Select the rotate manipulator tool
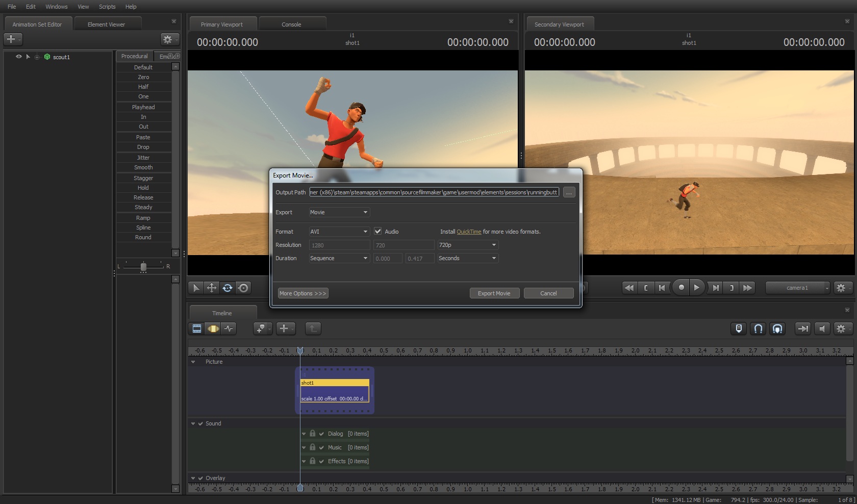Screen dimensions: 857x504 pos(228,288)
